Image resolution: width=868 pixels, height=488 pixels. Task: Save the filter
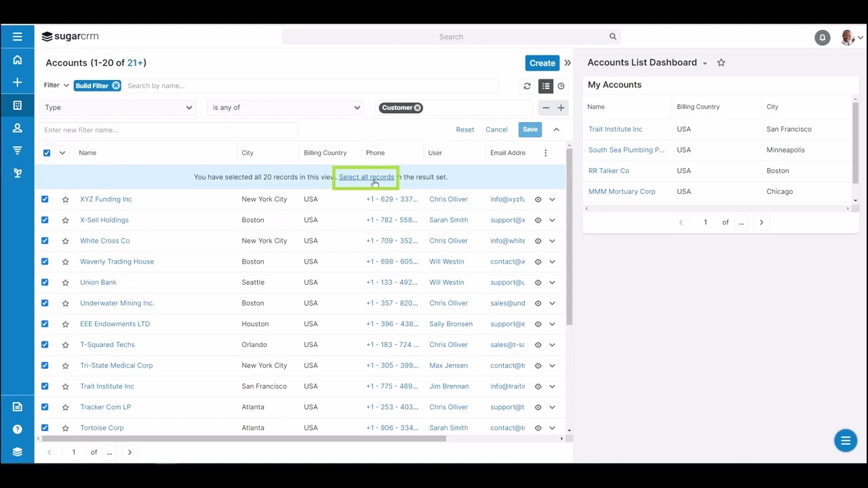coord(530,129)
